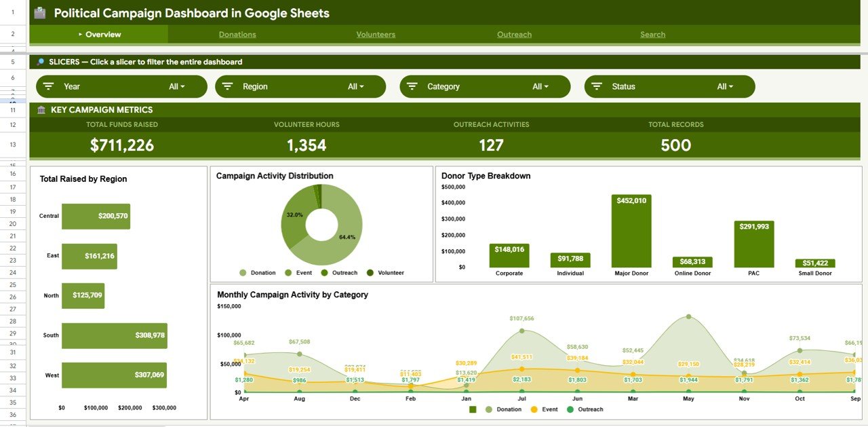
Task: Open the Volunteers tab link
Action: tap(376, 35)
